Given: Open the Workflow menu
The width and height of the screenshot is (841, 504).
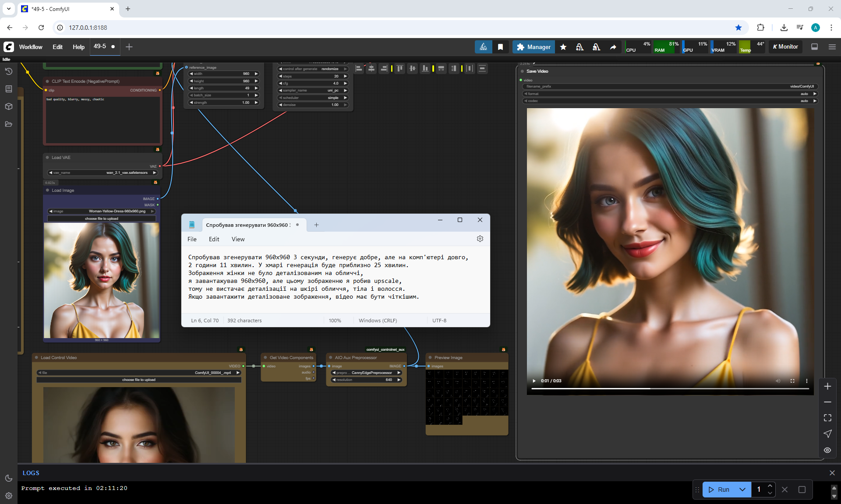Looking at the screenshot, I should click(31, 47).
